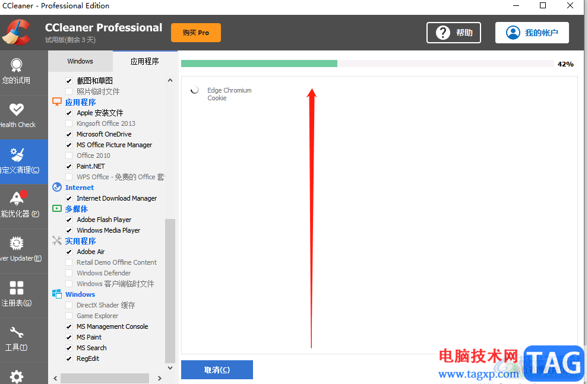The width and height of the screenshot is (588, 384).
Task: Enable the Office 2010 checkbox
Action: click(x=69, y=155)
